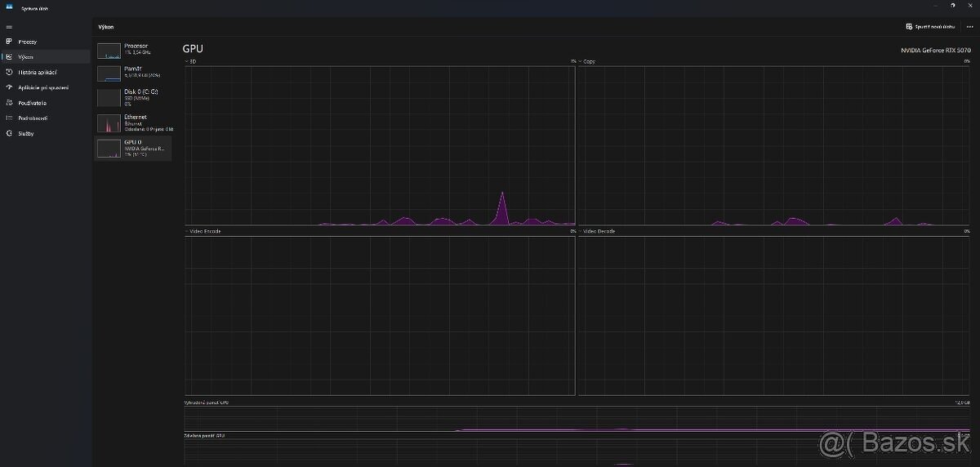Open the Procesy page icon

9,42
